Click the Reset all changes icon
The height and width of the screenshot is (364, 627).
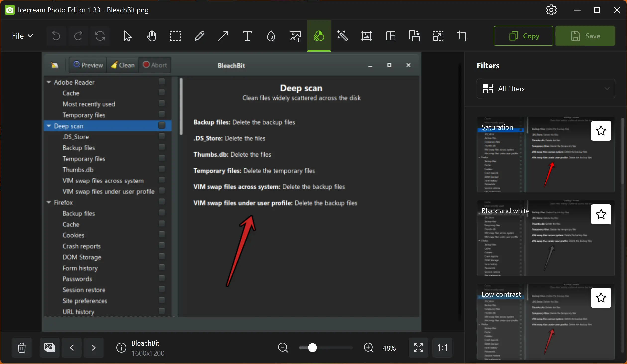pos(100,36)
